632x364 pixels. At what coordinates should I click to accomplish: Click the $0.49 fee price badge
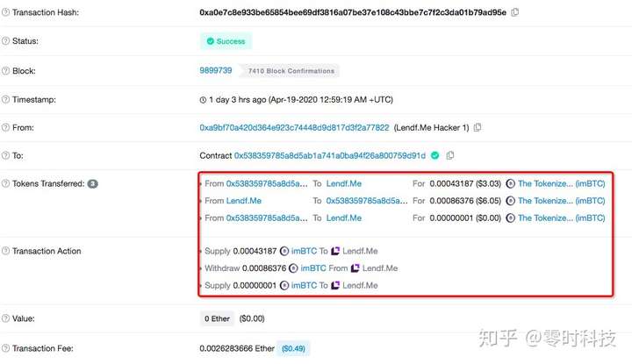pos(293,348)
